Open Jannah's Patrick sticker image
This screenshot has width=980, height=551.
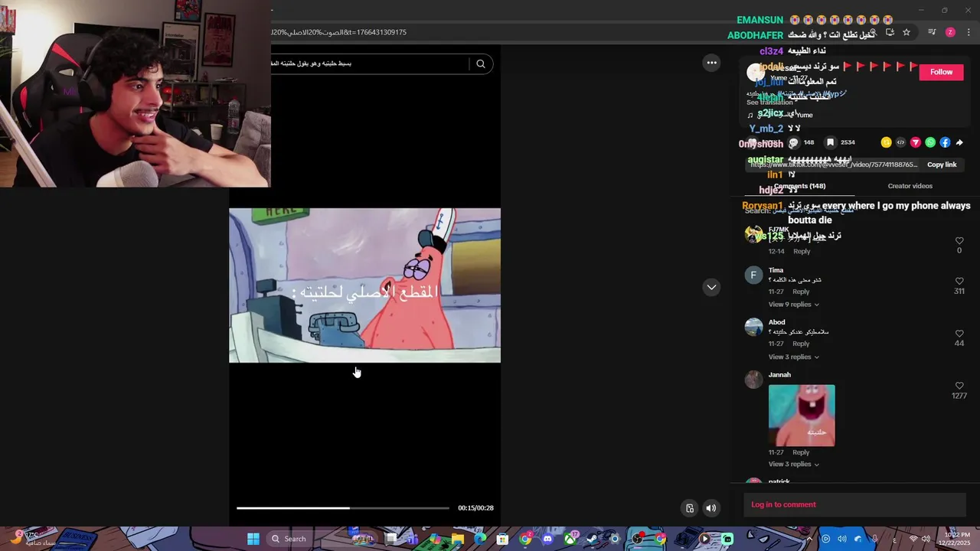point(802,416)
